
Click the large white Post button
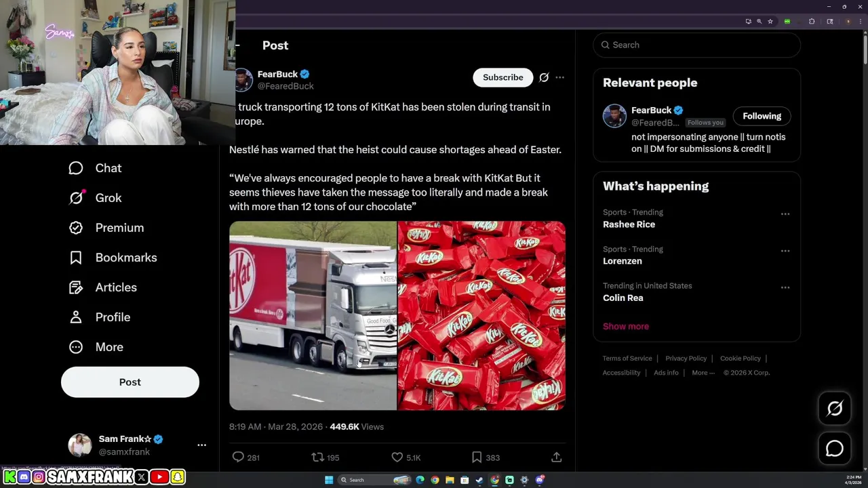click(x=130, y=382)
